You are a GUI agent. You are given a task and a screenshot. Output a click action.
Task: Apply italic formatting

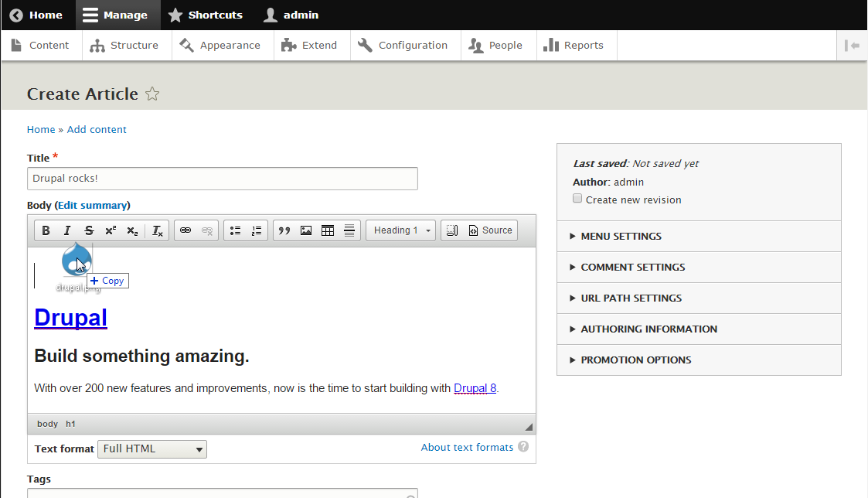point(67,230)
